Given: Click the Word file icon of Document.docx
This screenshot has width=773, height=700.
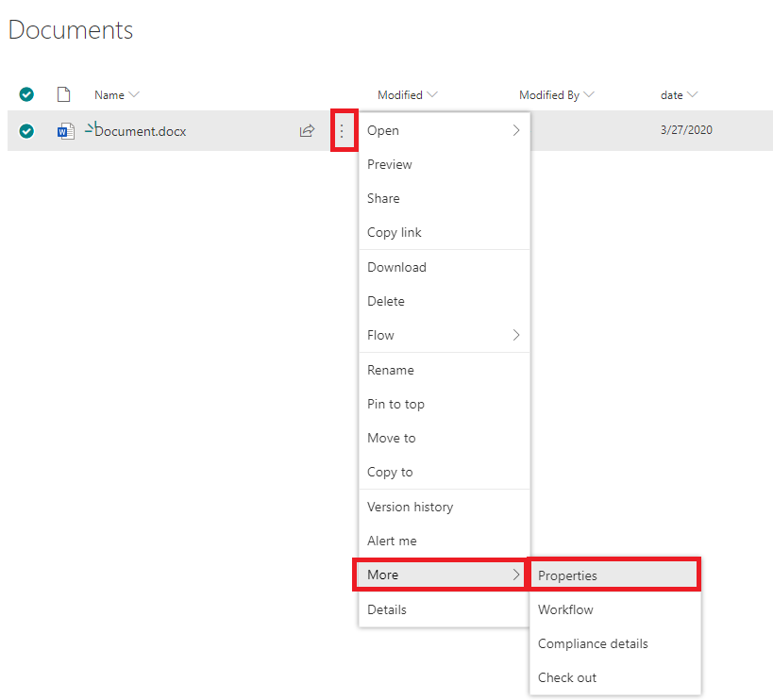Looking at the screenshot, I should tap(65, 131).
